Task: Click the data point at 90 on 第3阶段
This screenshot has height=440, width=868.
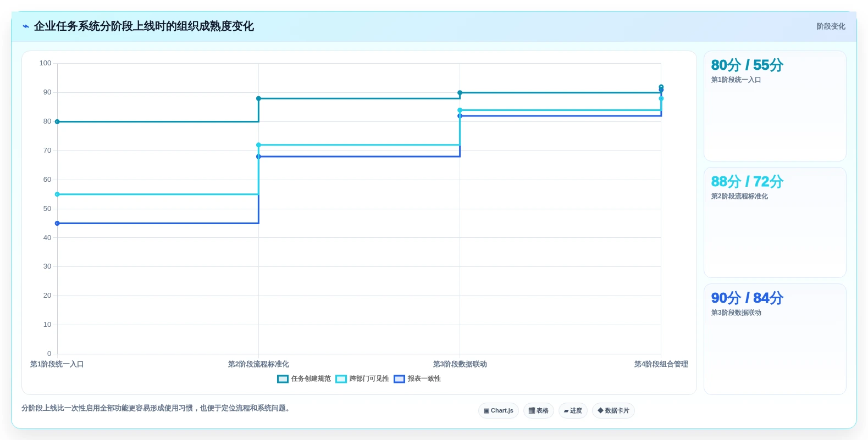Action: pyautogui.click(x=460, y=93)
